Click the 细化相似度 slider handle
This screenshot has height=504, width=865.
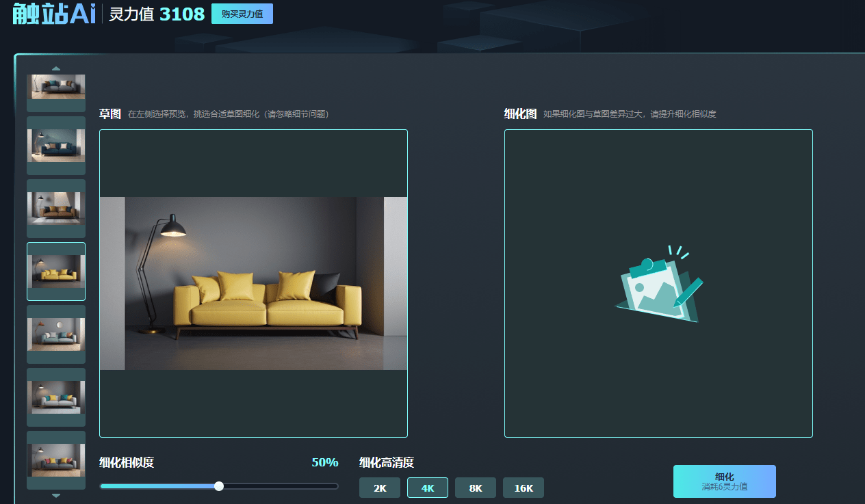219,486
